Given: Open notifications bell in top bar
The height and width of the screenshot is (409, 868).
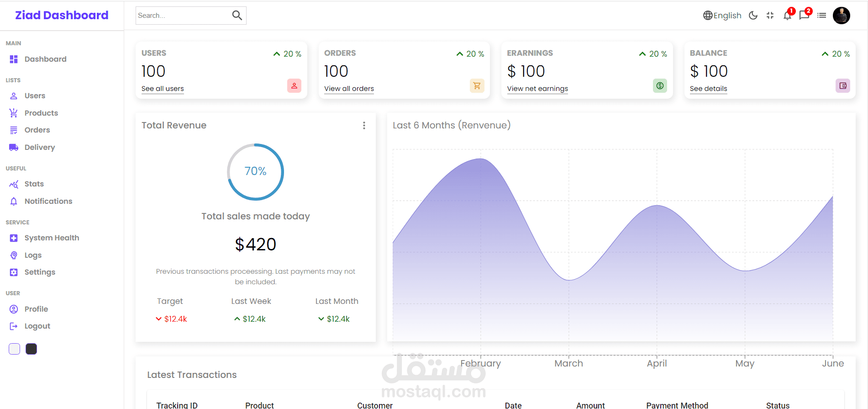Looking at the screenshot, I should click(x=787, y=16).
